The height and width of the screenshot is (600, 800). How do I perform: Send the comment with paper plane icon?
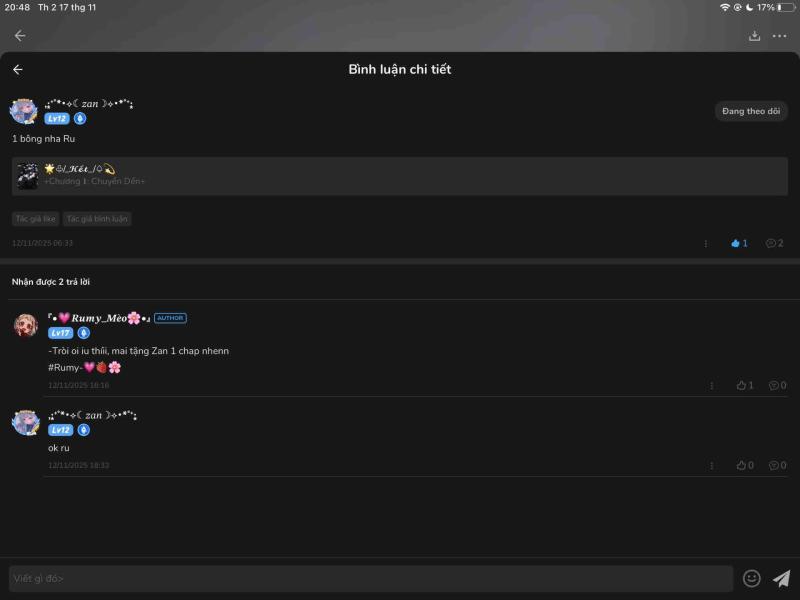pos(781,578)
